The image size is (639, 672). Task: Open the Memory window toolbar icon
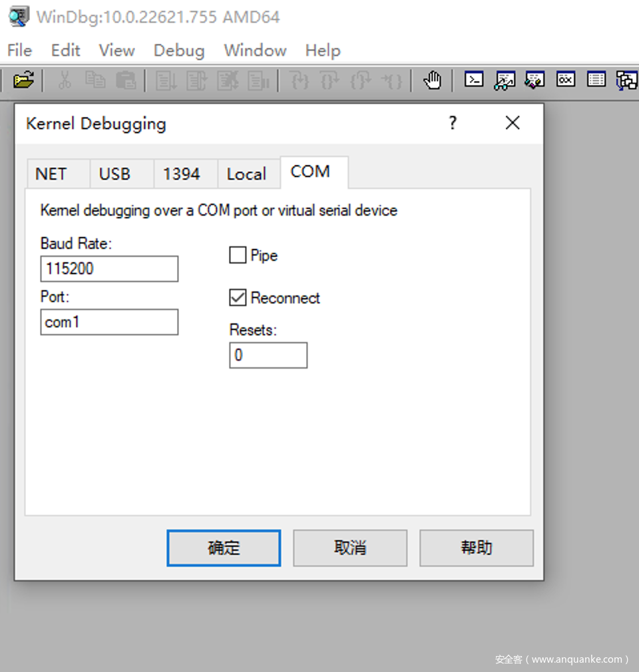click(596, 81)
